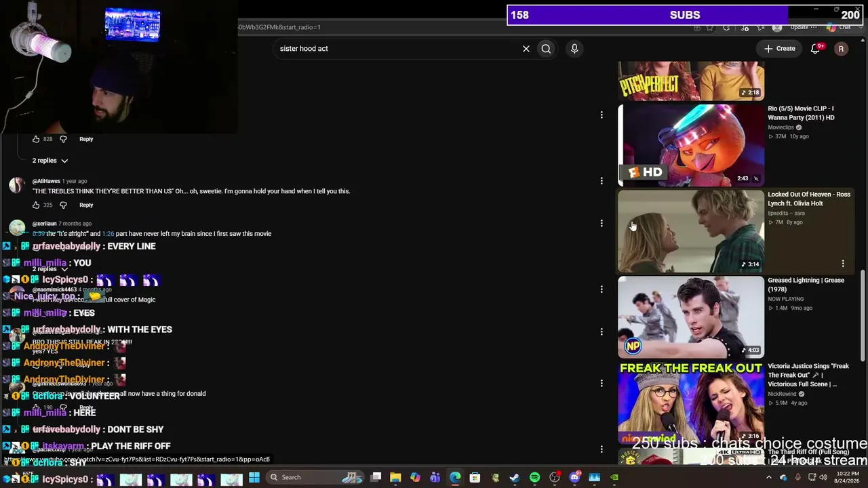View @AliHawes profile avatar
The height and width of the screenshot is (488, 868).
coord(16,185)
